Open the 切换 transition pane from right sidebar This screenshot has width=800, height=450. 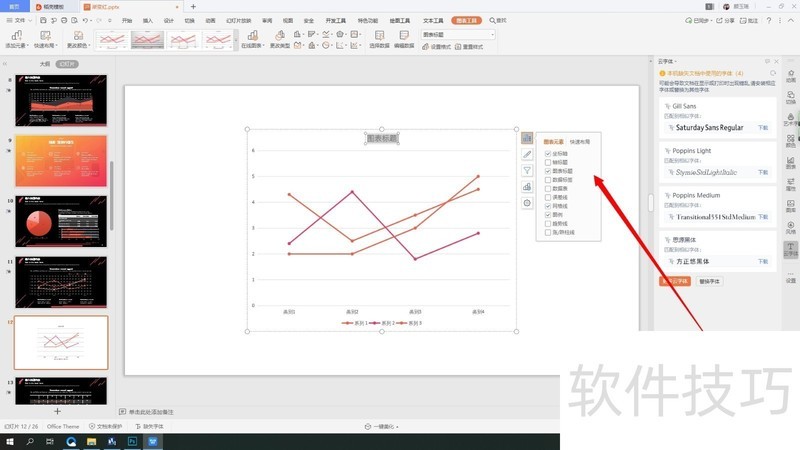tap(790, 97)
